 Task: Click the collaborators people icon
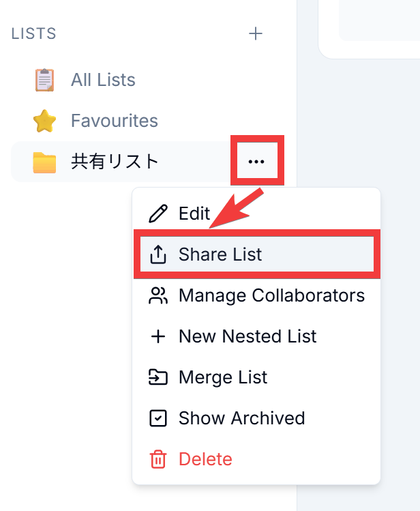point(158,295)
